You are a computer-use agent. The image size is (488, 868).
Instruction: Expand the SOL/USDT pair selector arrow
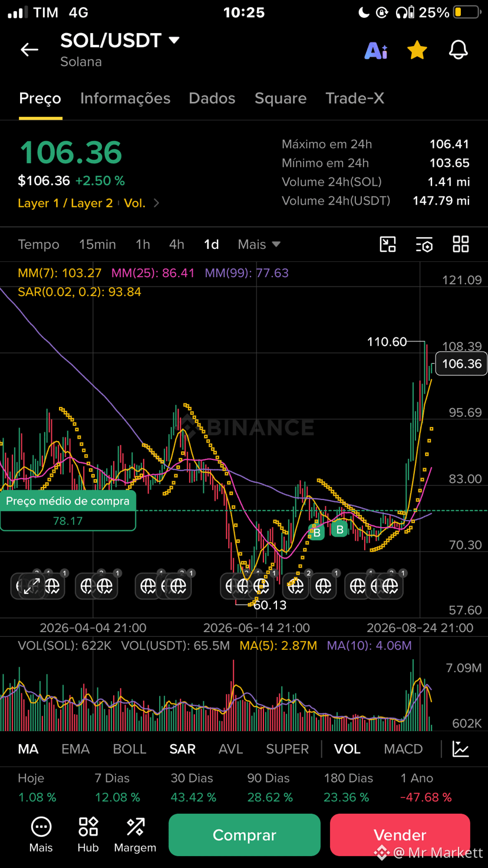tap(174, 40)
